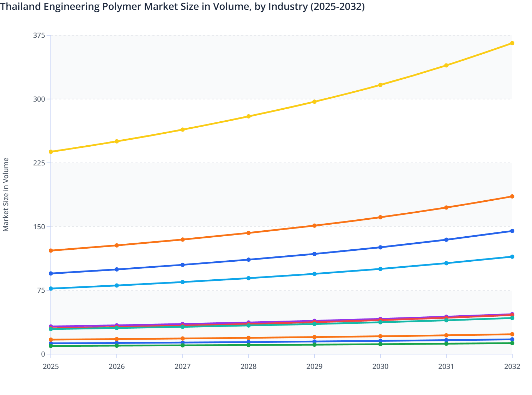Screen dimensions: 532x395
Task: Select the yellow line's 2025 data point
Action: pos(50,152)
